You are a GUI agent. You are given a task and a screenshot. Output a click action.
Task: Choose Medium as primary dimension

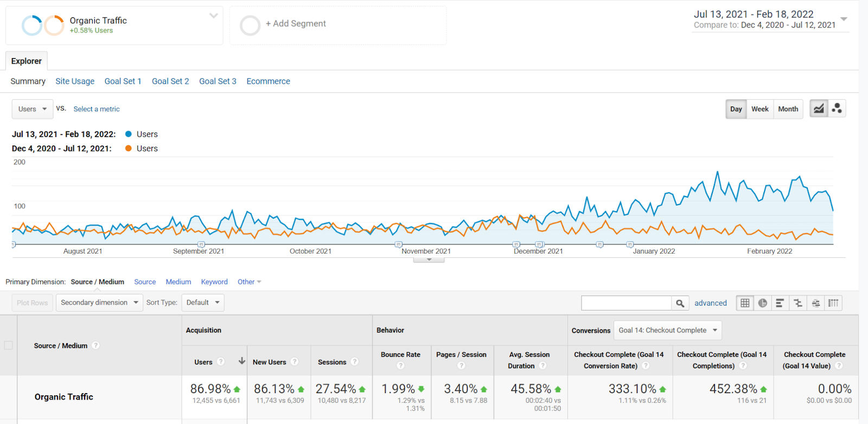pyautogui.click(x=178, y=282)
